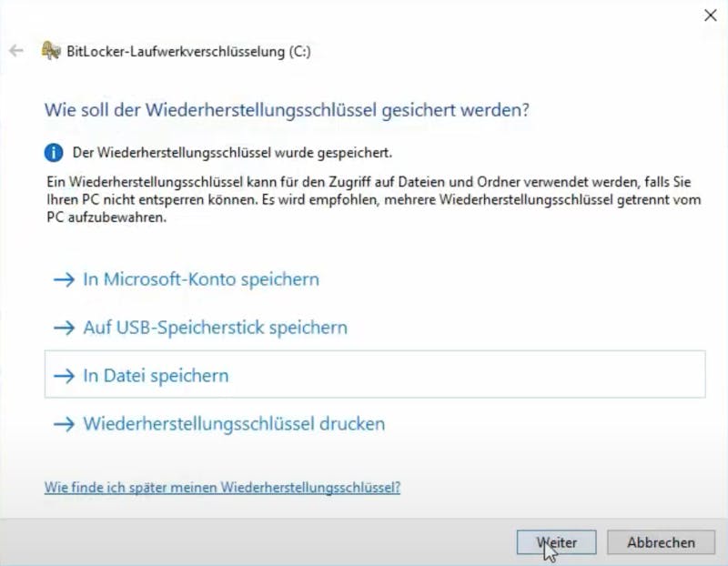Cancel the wizard via Abbrechen button
The image size is (728, 566).
[662, 542]
